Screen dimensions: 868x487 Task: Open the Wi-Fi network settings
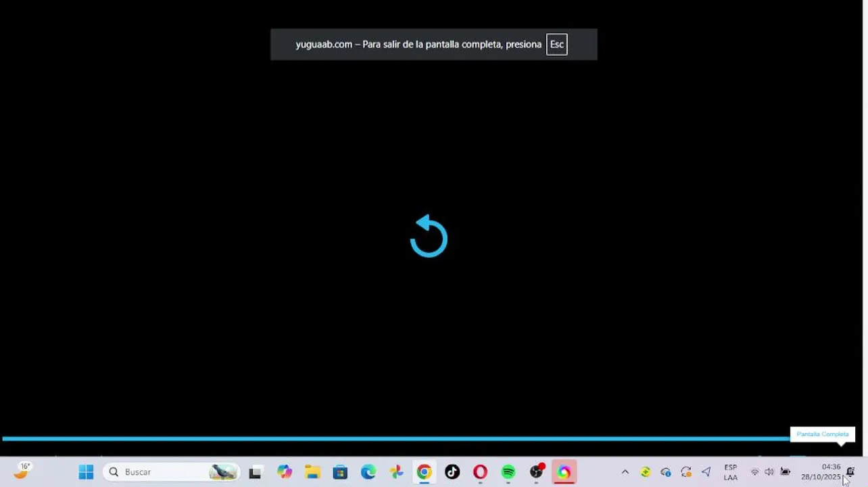(x=754, y=472)
